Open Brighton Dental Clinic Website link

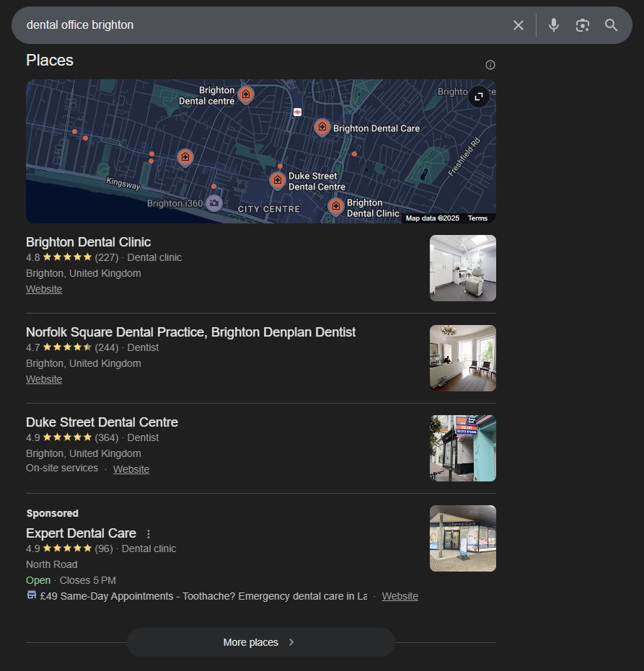(44, 289)
